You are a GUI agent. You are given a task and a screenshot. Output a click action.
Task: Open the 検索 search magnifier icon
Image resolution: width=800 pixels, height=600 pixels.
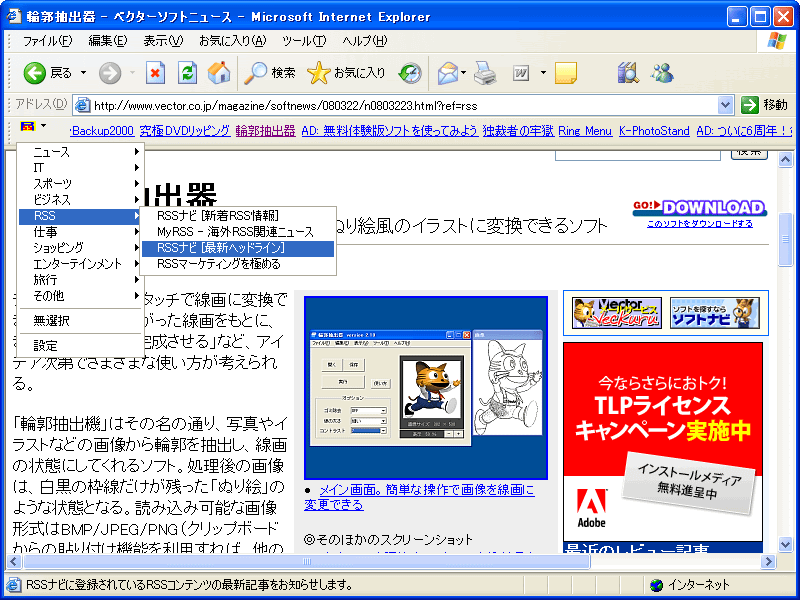(255, 73)
